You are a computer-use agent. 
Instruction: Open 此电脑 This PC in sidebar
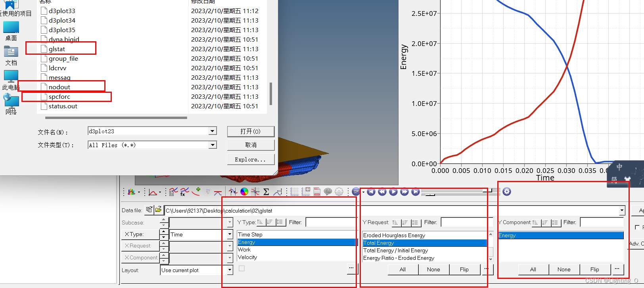(11, 80)
